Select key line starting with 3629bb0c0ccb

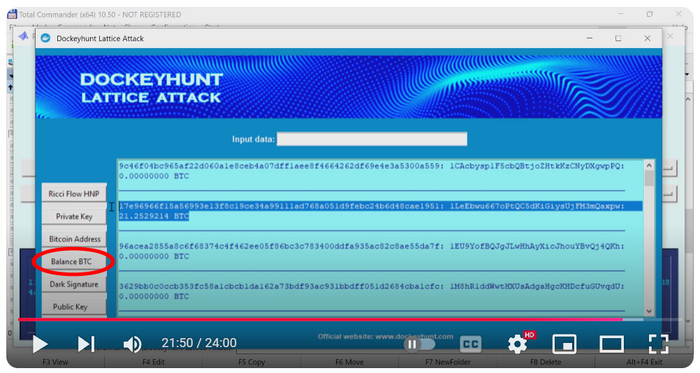371,286
